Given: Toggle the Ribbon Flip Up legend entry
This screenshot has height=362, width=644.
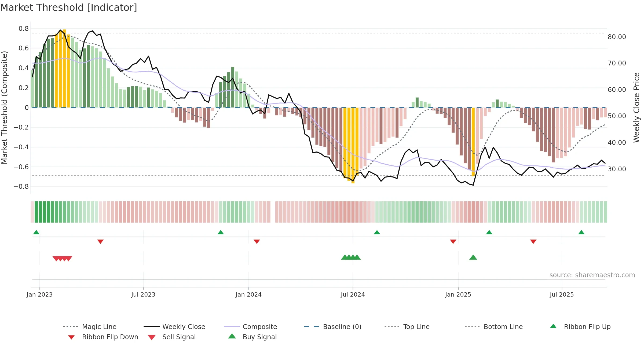Looking at the screenshot, I should 580,327.
